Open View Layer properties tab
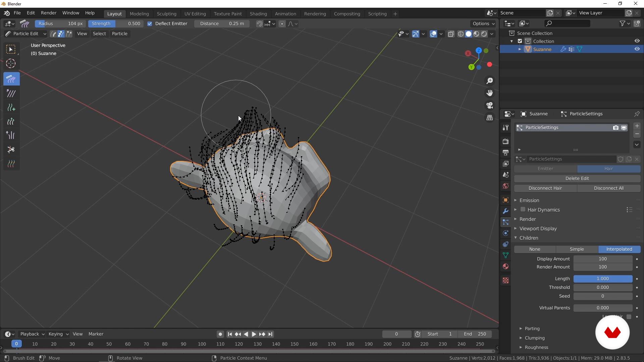 coord(505,164)
